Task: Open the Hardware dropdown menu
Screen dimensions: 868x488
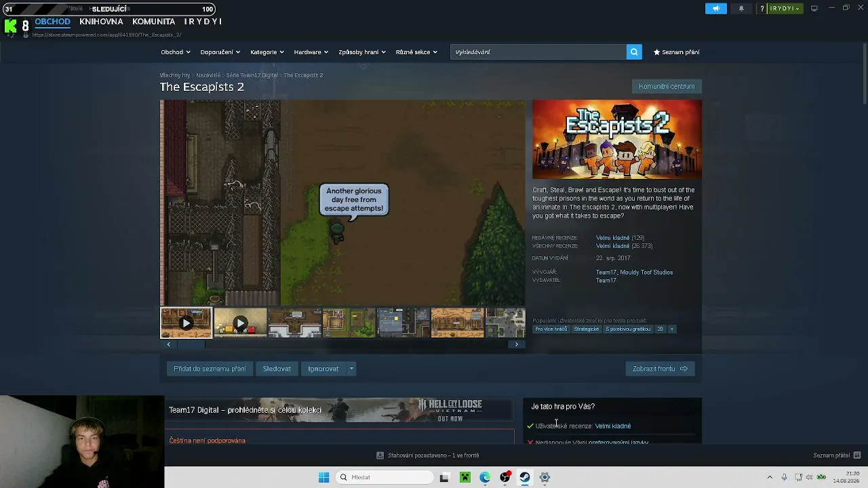Action: (311, 52)
